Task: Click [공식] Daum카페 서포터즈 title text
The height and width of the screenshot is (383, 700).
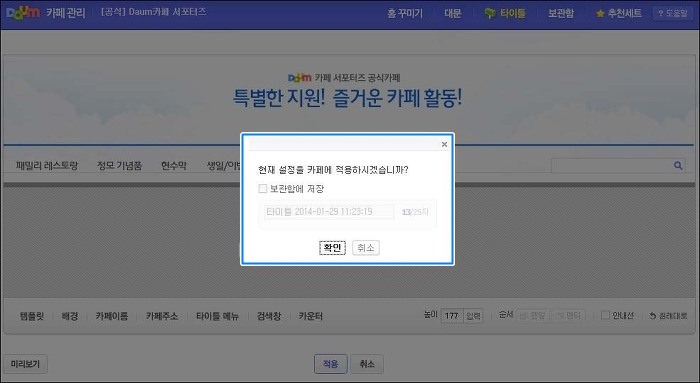Action: [154, 12]
